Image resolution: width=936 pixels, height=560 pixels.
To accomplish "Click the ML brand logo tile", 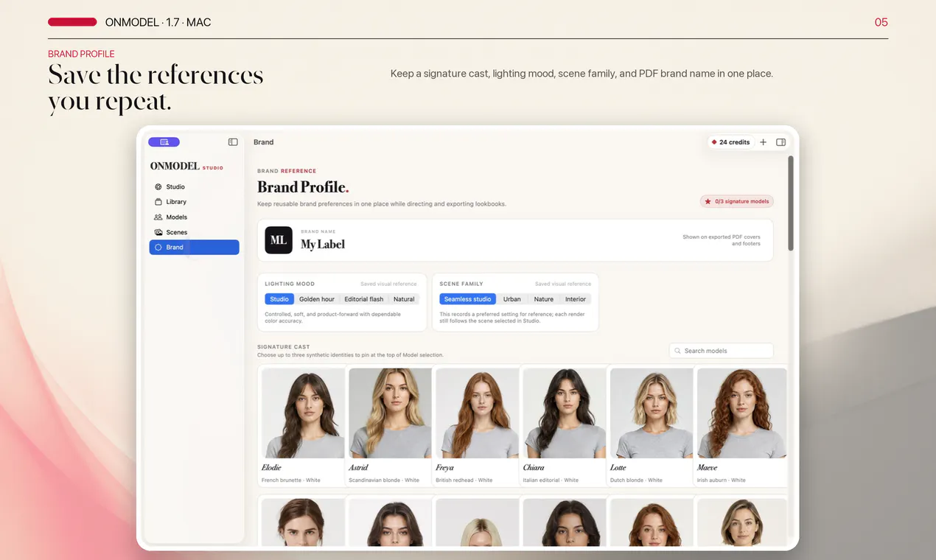I will [279, 240].
